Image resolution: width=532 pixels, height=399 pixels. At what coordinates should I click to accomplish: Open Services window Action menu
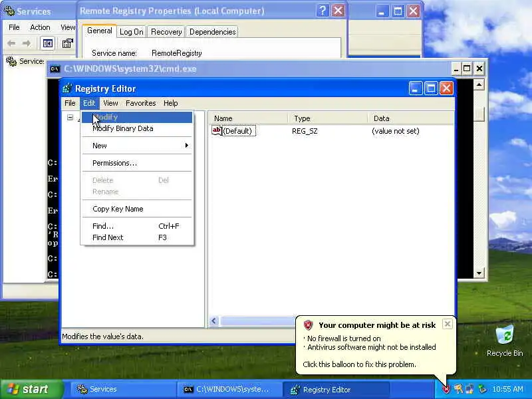(x=40, y=27)
